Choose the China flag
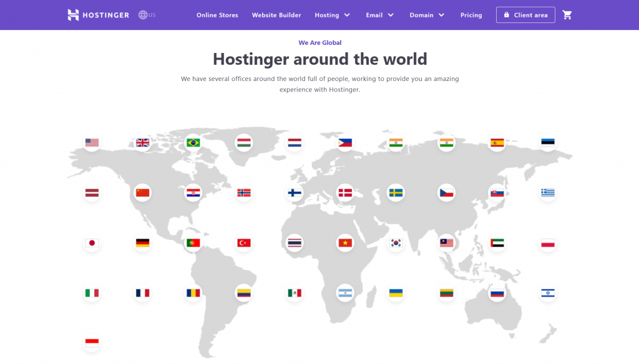Screen dimensions: 639x364 [x=143, y=193]
